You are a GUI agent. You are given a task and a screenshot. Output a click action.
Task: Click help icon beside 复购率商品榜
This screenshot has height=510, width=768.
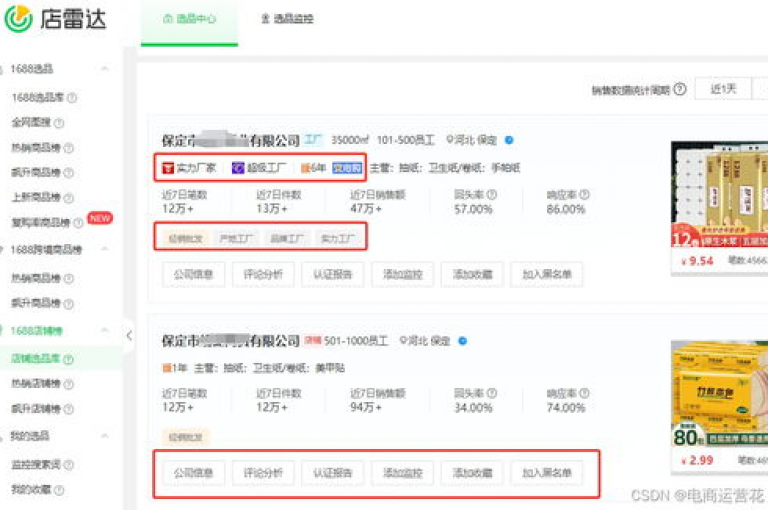(x=78, y=223)
